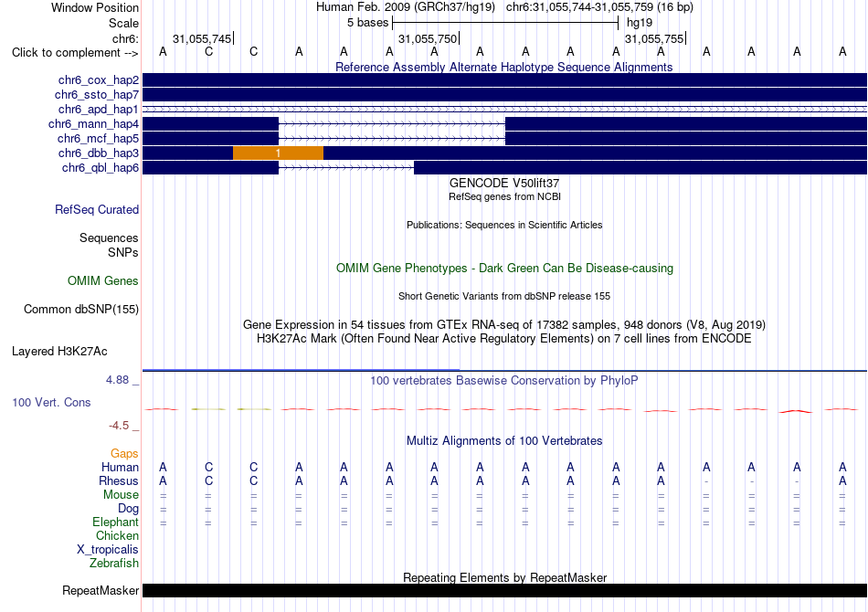Click the GENCODE V50lift37 track title
The height and width of the screenshot is (612, 868).
[x=504, y=184]
